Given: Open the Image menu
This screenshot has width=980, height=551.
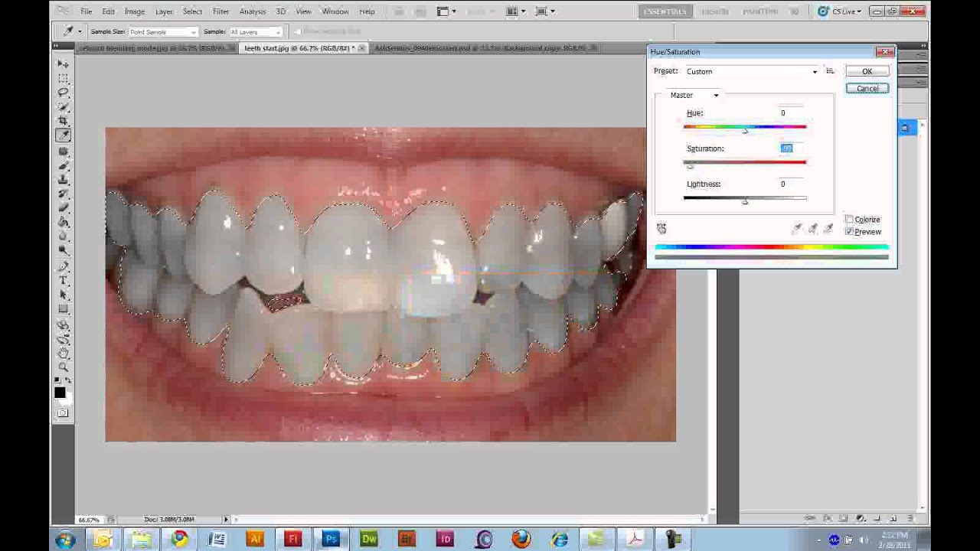Looking at the screenshot, I should point(135,11).
